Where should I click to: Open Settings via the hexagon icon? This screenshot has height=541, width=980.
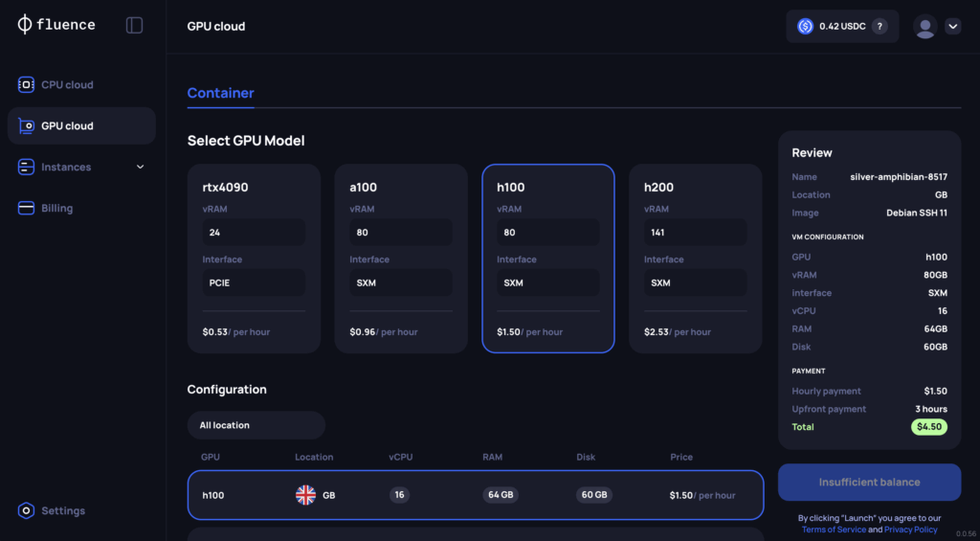[x=26, y=511]
